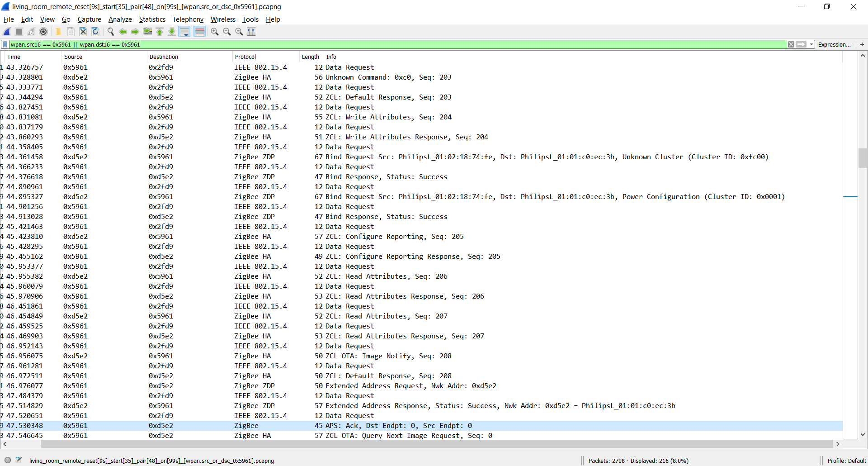The image size is (868, 466).
Task: Reload this capture file
Action: tap(95, 32)
